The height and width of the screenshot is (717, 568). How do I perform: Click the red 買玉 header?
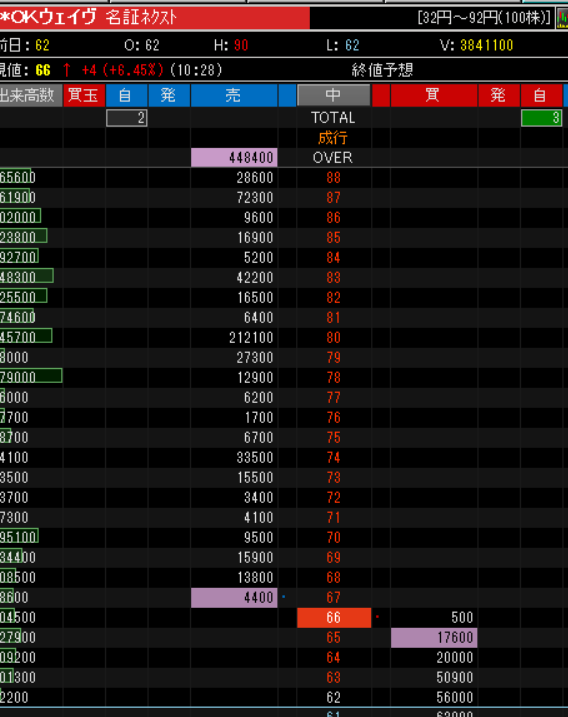point(84,95)
